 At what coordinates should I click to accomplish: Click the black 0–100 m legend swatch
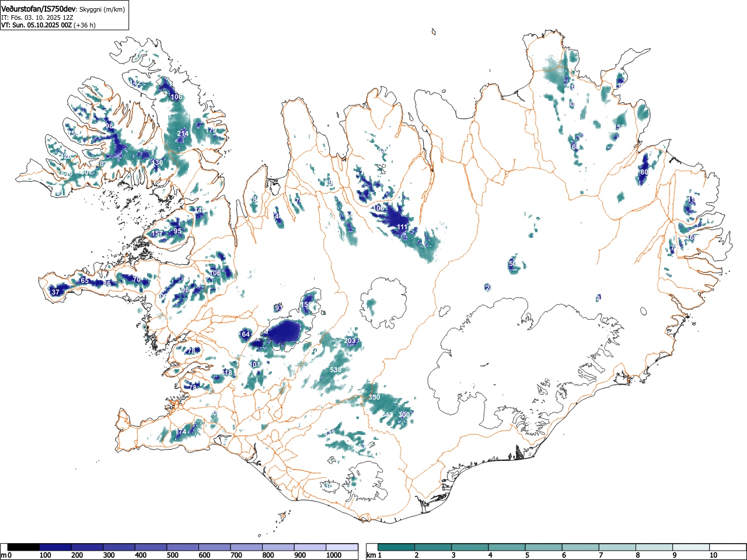[24, 547]
